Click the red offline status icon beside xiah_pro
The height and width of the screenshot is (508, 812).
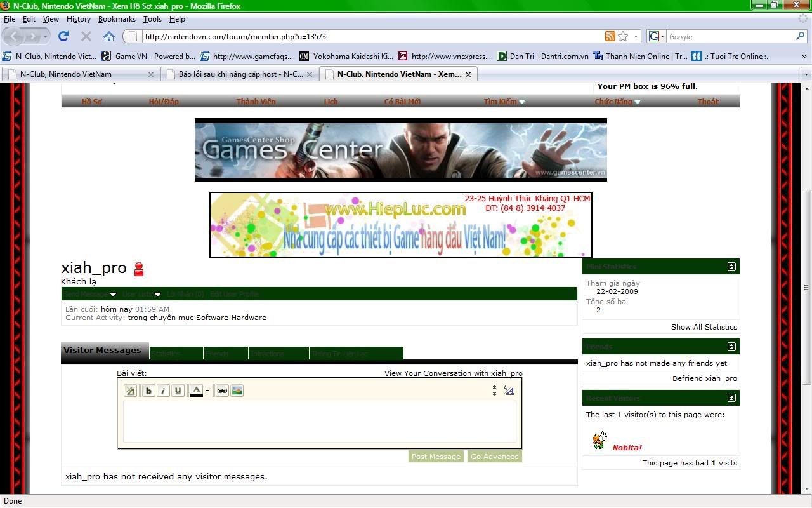(x=139, y=269)
